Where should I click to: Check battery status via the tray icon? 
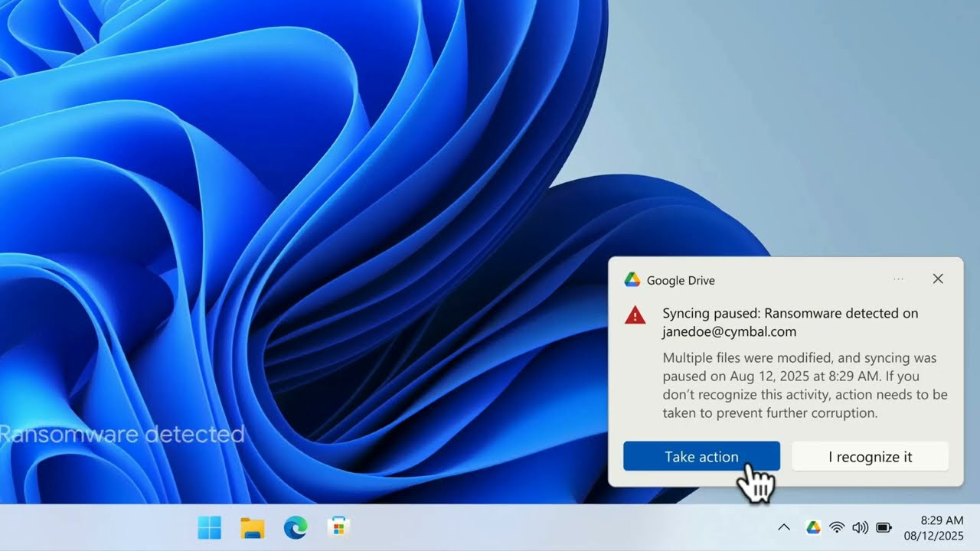tap(884, 527)
